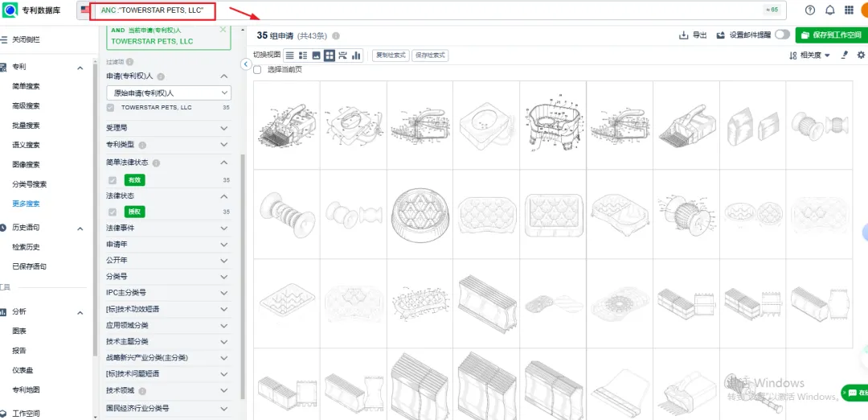The image size is (868, 420).
Task: Open 仪表盘 under 分析
Action: pyautogui.click(x=23, y=370)
